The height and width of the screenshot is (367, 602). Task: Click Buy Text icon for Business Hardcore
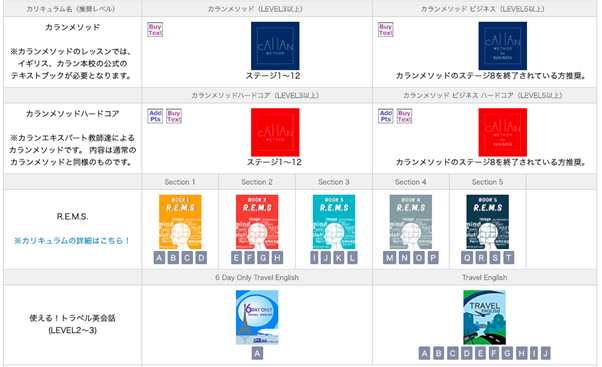(404, 116)
